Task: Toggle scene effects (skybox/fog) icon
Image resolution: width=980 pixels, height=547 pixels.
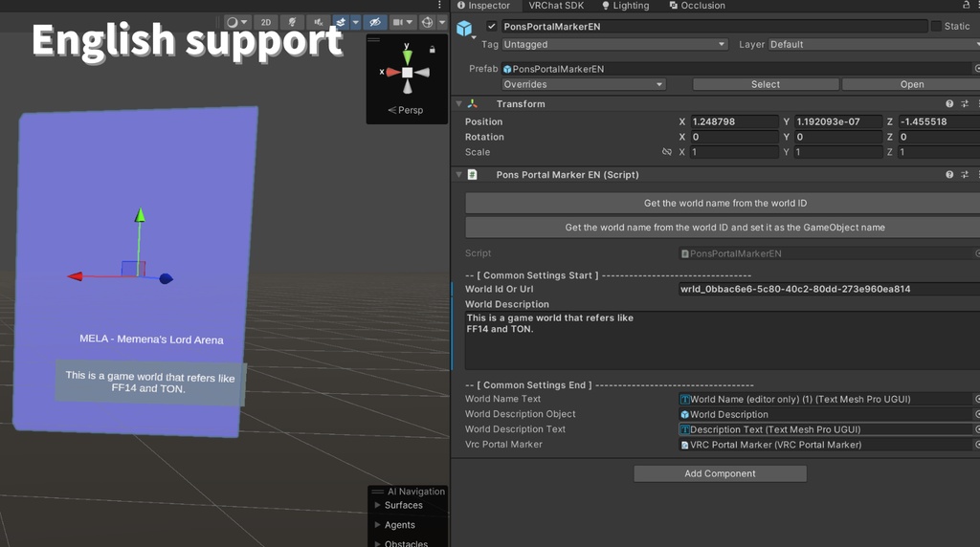Action: click(x=341, y=22)
